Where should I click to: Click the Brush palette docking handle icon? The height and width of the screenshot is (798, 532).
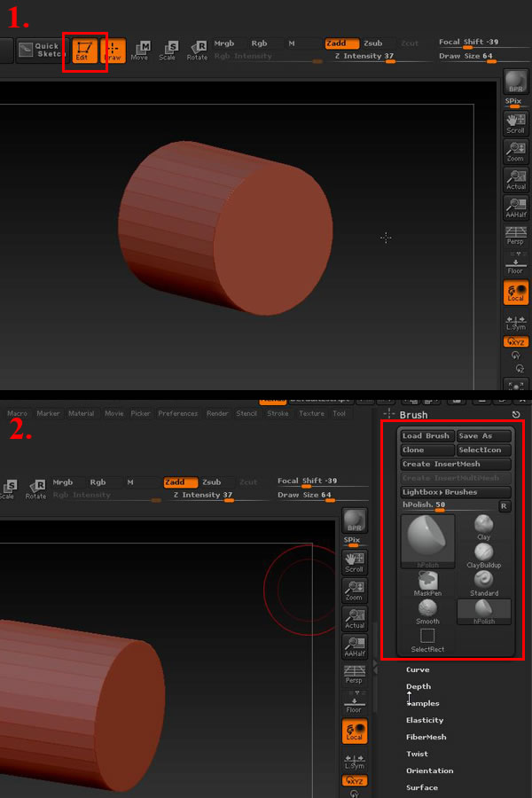[x=389, y=414]
